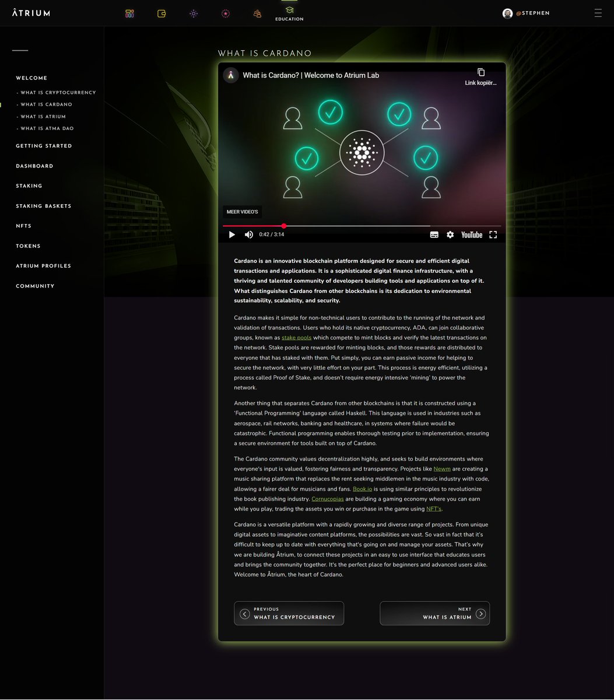The width and height of the screenshot is (614, 700).
Task: Click the red playhead dot on the progress bar
Action: pos(284,226)
